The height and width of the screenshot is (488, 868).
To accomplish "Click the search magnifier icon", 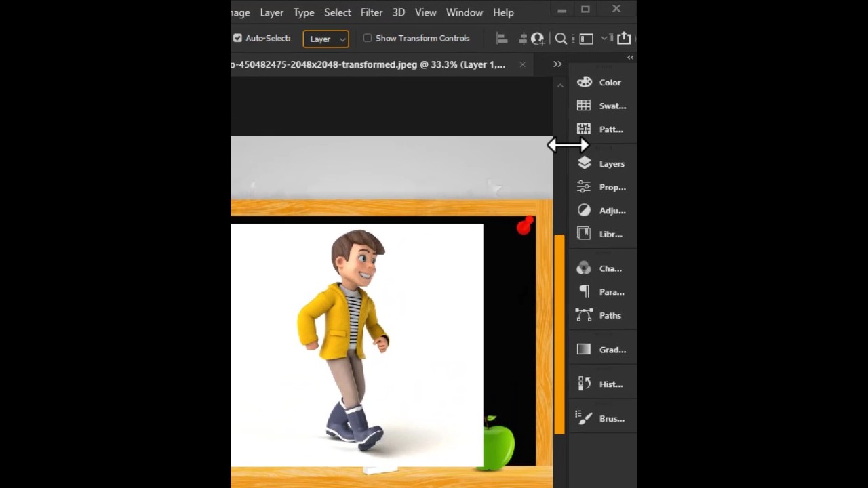I will pos(561,39).
